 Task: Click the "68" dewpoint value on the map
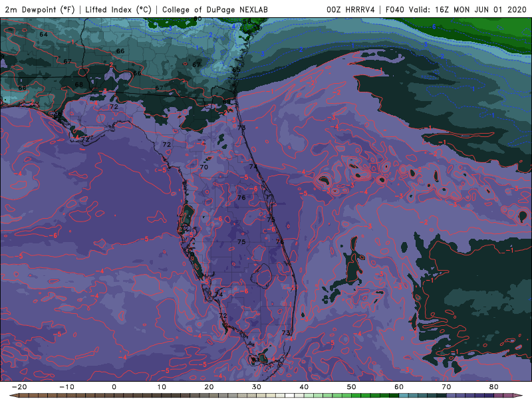(78, 84)
